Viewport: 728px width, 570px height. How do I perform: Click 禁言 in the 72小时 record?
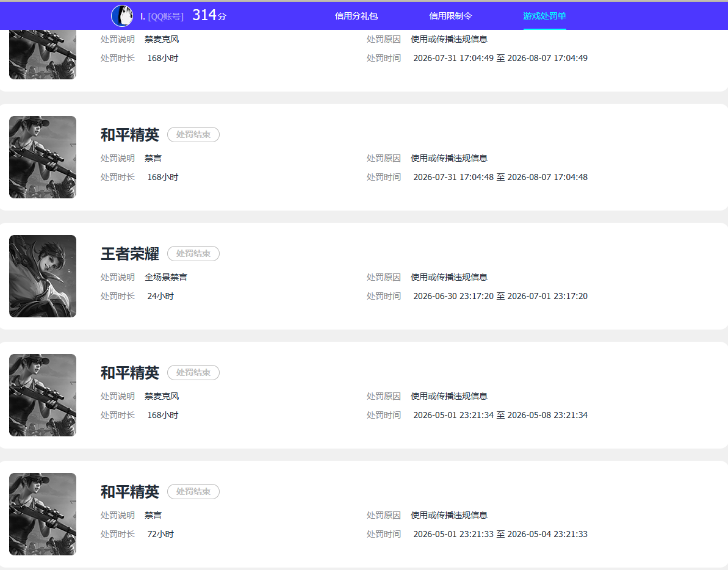click(x=153, y=515)
